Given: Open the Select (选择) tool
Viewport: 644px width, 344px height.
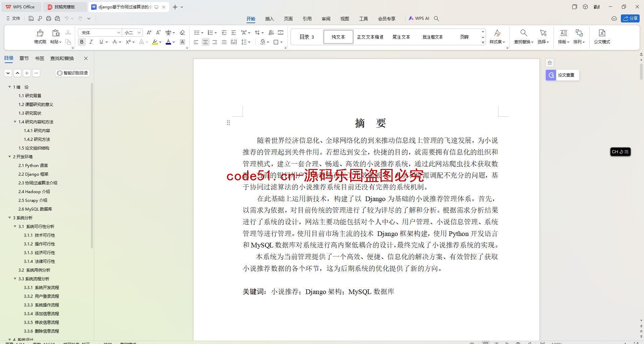Looking at the screenshot, I should [x=543, y=37].
